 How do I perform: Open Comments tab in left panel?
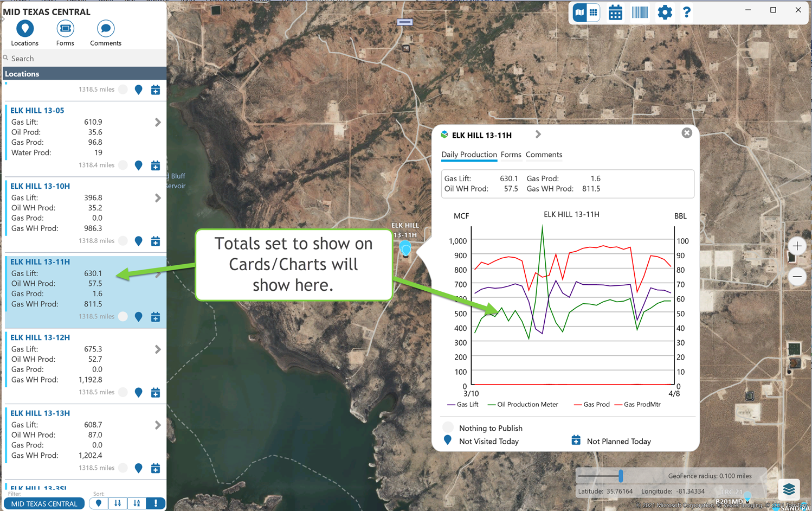(106, 34)
